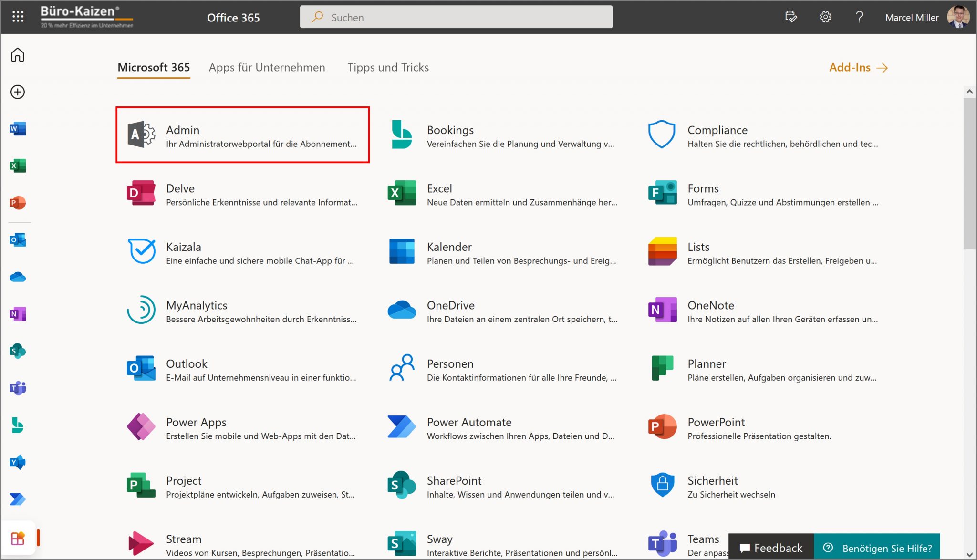Screen dimensions: 977x560
Task: Switch to Tipps und Tricks tab
Action: (388, 67)
